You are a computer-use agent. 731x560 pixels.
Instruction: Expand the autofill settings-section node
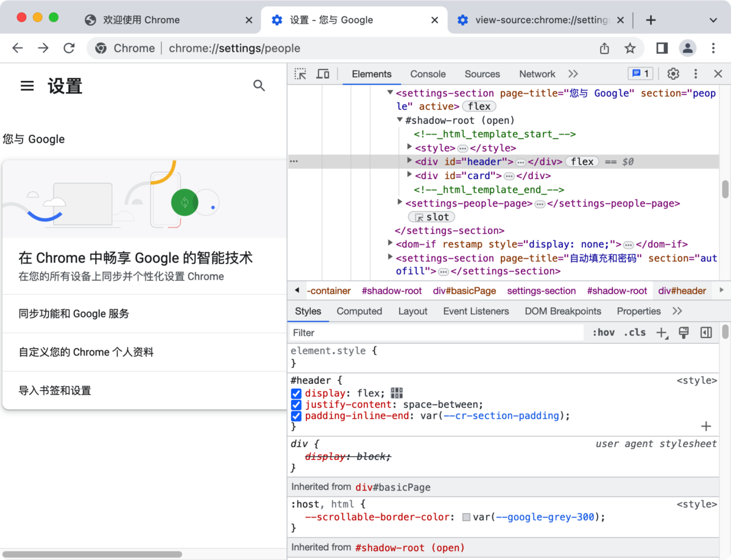(x=390, y=258)
